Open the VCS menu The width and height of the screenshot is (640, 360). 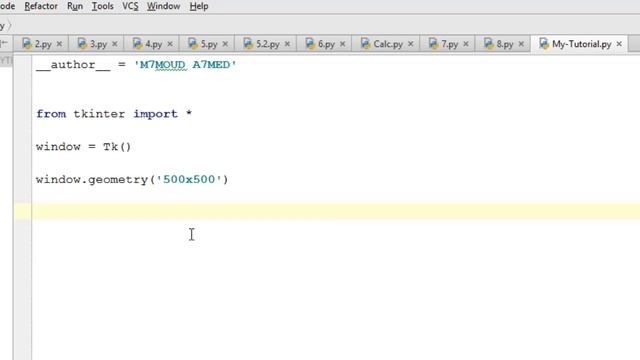pos(130,6)
